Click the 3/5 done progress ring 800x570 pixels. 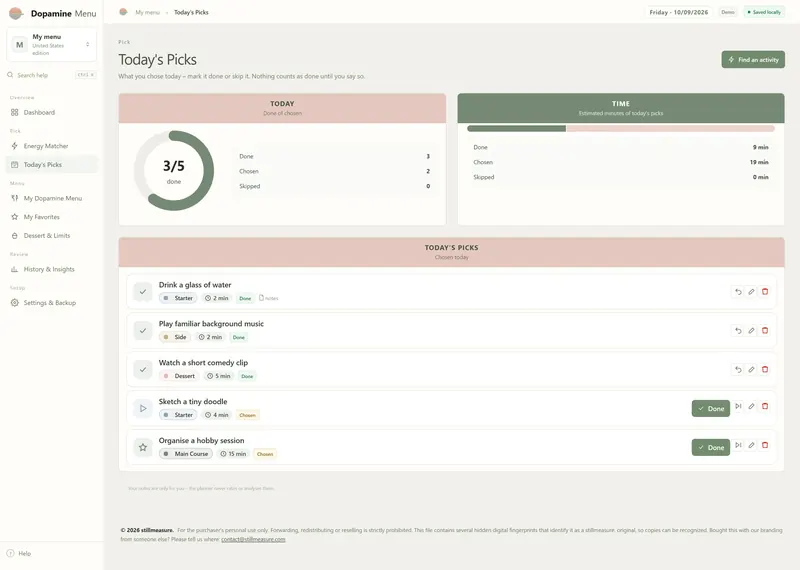[173, 170]
